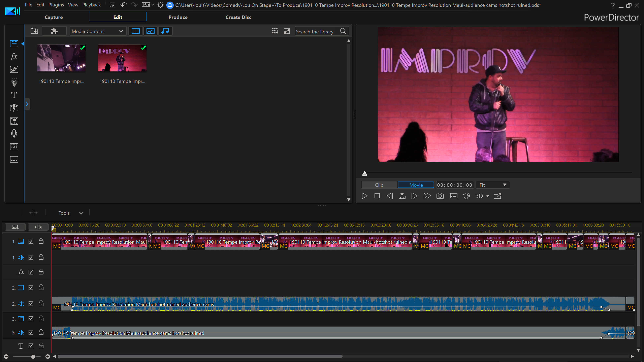Step to previous frame
This screenshot has height=362, width=644.
(x=389, y=196)
